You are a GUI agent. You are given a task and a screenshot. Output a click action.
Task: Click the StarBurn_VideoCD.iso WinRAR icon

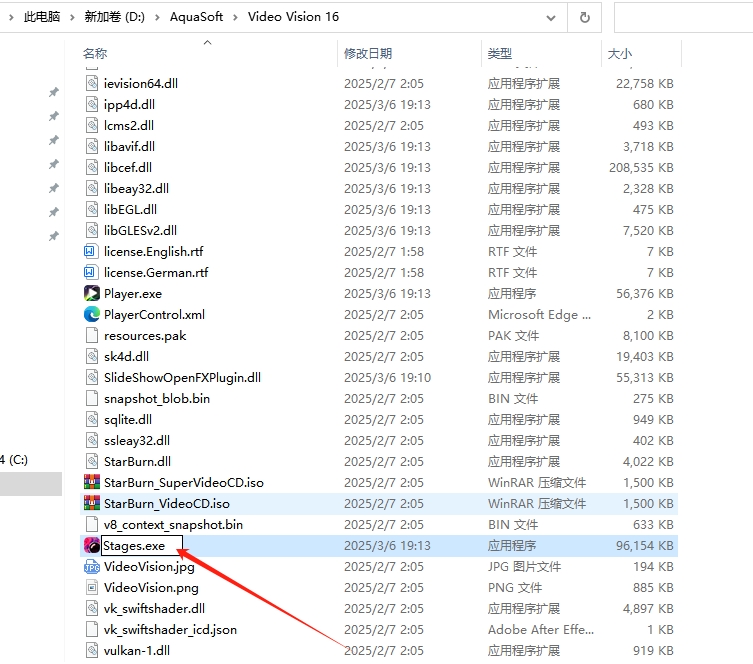pyautogui.click(x=92, y=504)
